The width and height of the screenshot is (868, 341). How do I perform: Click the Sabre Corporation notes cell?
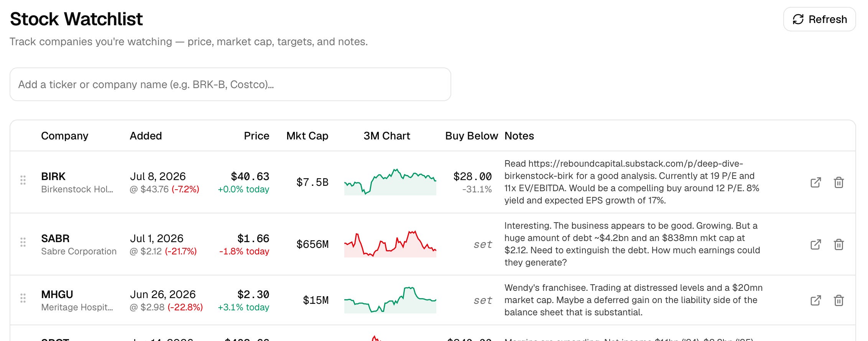pos(633,244)
